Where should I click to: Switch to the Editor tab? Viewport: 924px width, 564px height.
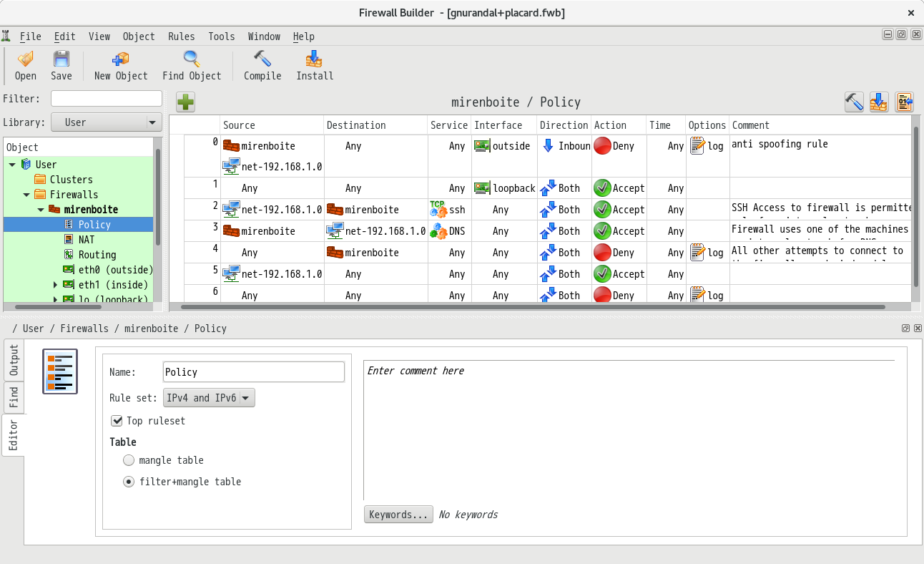(14, 435)
